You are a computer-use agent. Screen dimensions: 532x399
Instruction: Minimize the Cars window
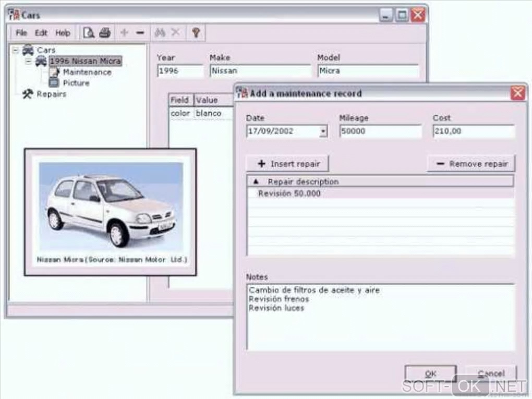coord(386,15)
